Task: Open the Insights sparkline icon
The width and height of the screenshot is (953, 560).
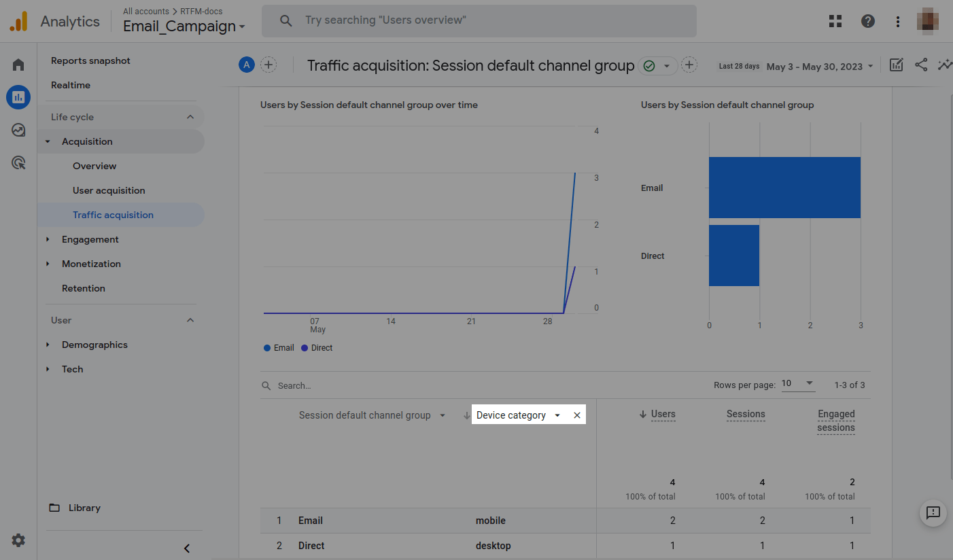Action: click(944, 65)
